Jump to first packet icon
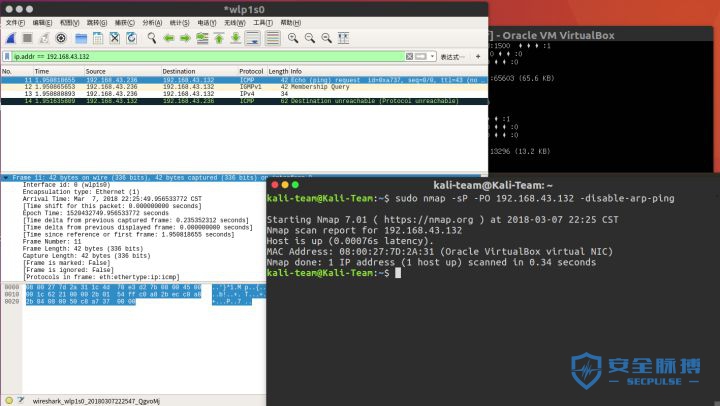 click(219, 38)
